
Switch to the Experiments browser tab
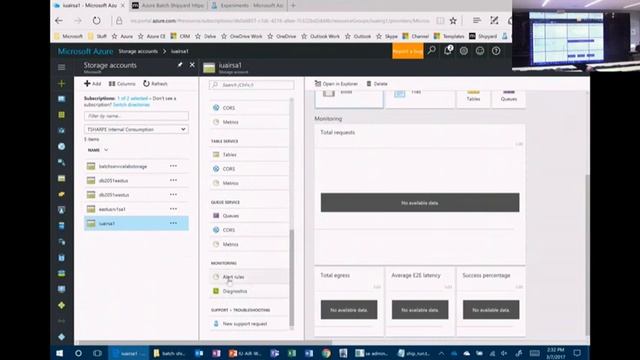(x=247, y=6)
